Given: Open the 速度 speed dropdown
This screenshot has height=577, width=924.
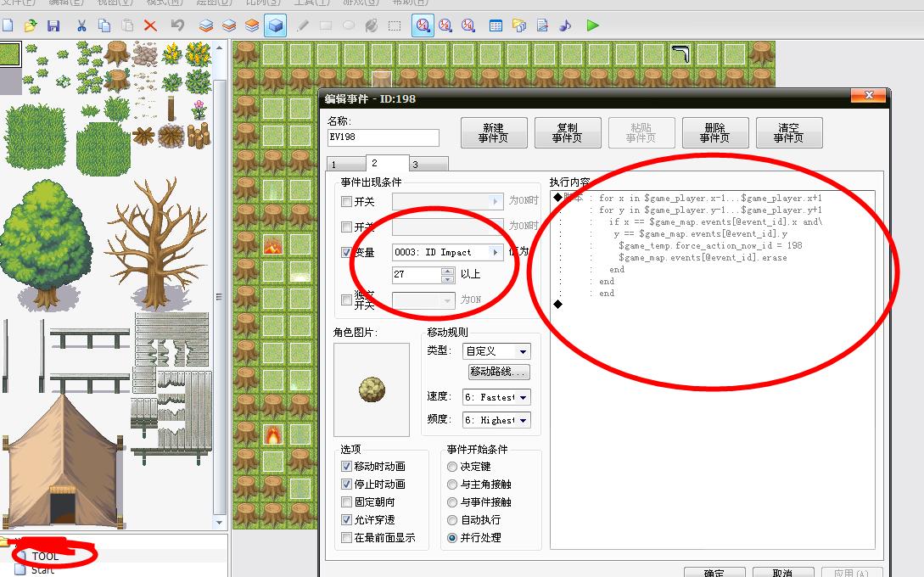Looking at the screenshot, I should click(496, 397).
